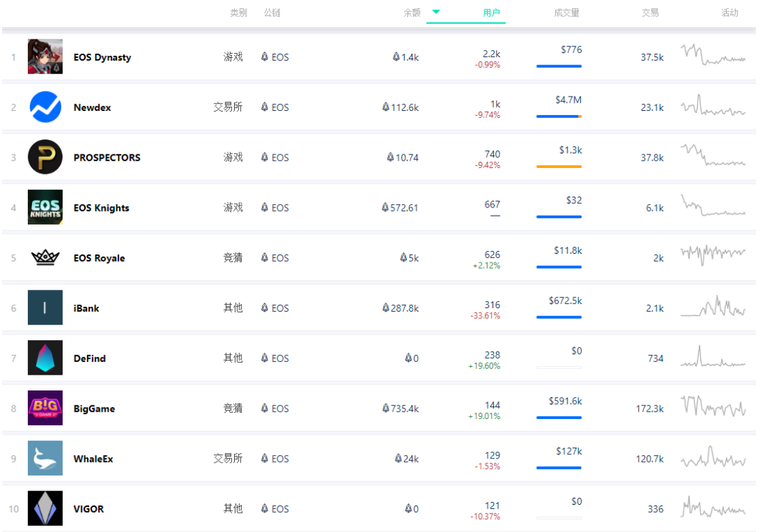This screenshot has height=532, width=760.
Task: View the activity sparkline for EOS Royale
Action: pos(713,255)
